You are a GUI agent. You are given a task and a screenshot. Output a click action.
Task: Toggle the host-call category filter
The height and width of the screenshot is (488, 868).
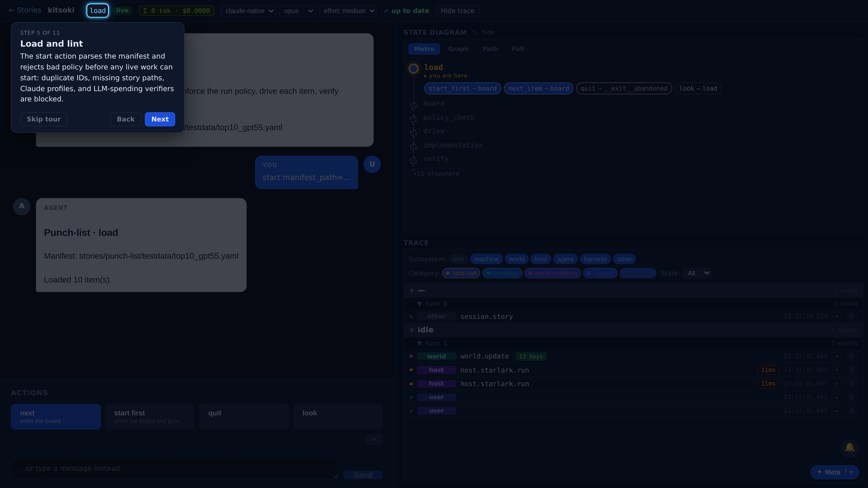pyautogui.click(x=461, y=273)
